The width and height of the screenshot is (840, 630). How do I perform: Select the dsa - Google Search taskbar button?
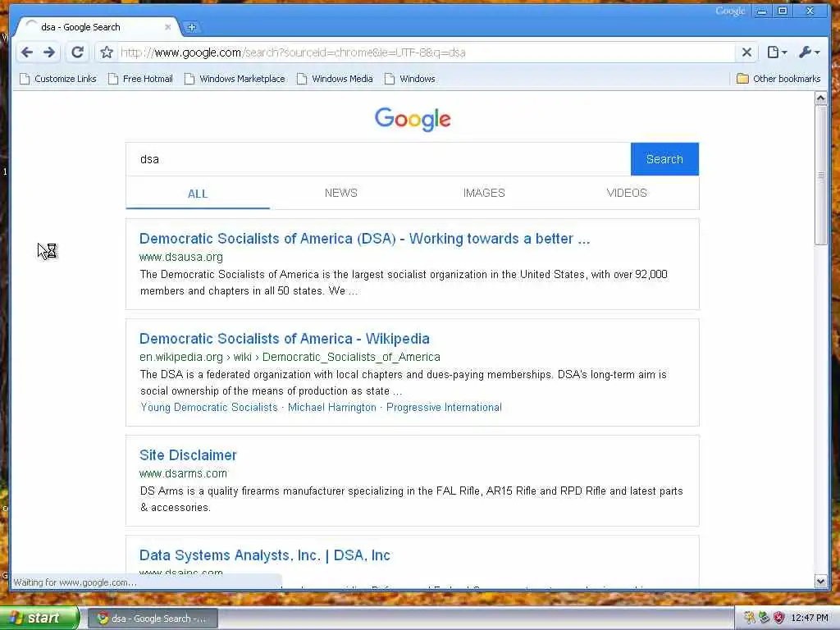tap(153, 619)
